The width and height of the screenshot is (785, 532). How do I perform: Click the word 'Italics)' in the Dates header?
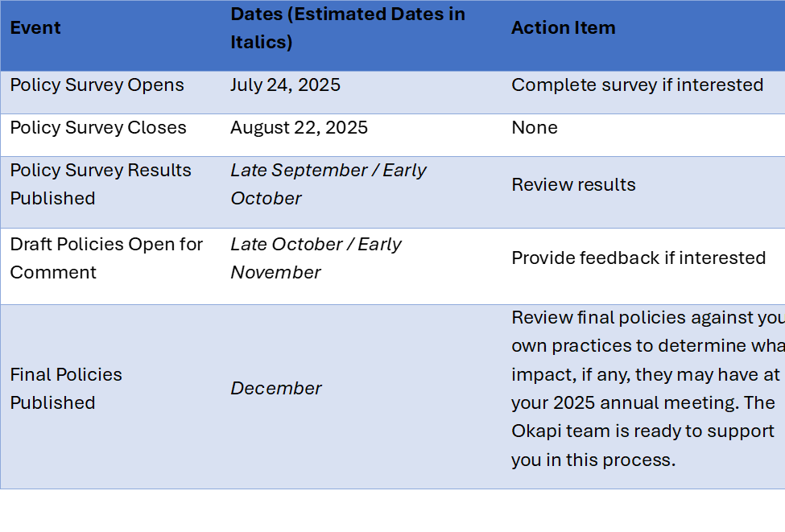click(261, 43)
